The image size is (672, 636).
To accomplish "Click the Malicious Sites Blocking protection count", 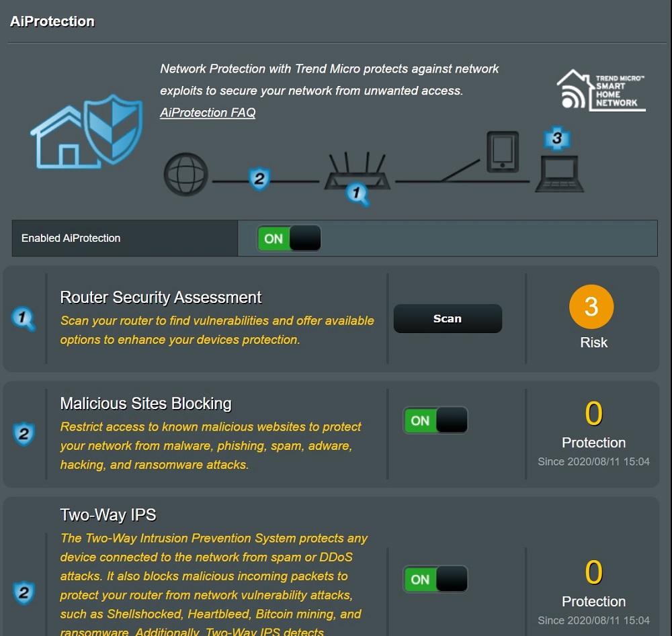I will click(593, 413).
